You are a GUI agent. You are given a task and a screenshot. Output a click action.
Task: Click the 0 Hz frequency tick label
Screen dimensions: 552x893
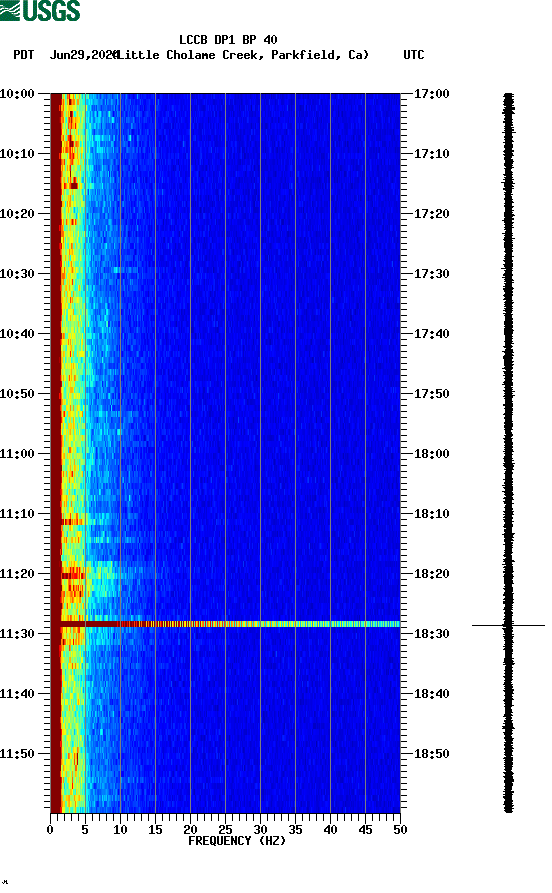(x=50, y=830)
